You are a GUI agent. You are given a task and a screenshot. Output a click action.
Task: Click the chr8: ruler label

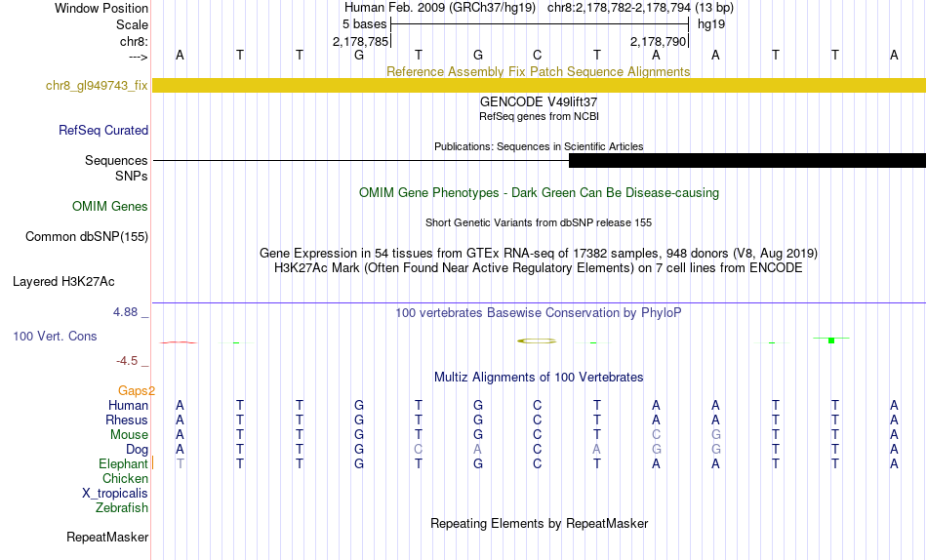point(135,41)
